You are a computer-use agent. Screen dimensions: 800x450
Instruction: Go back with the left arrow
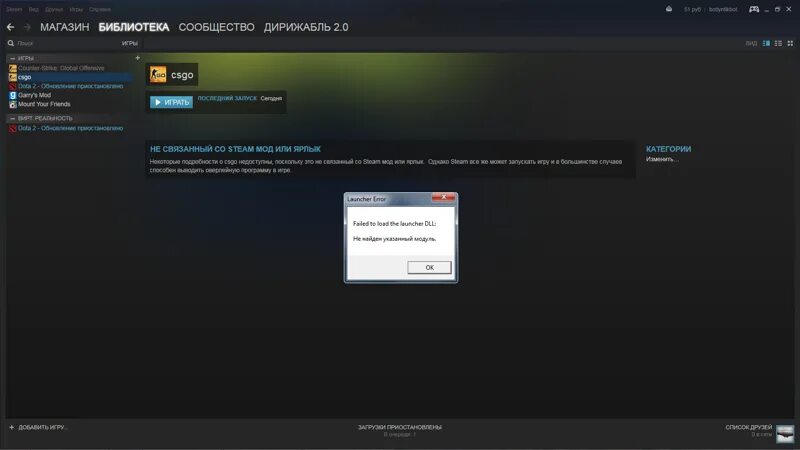click(x=11, y=27)
